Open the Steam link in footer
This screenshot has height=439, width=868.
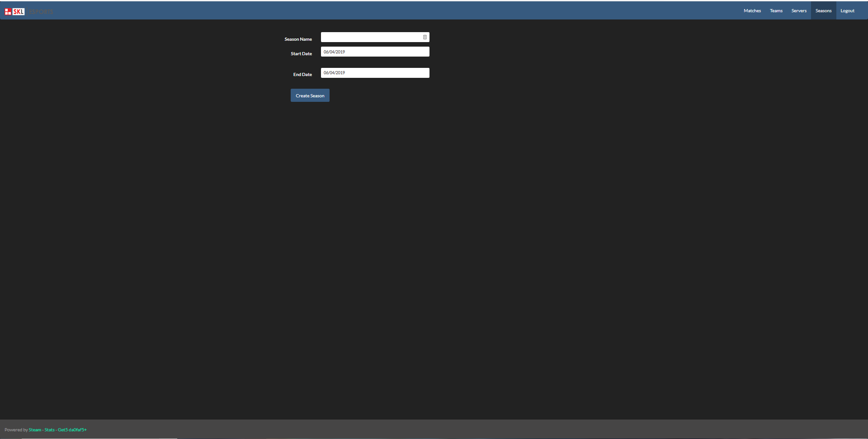(35, 430)
